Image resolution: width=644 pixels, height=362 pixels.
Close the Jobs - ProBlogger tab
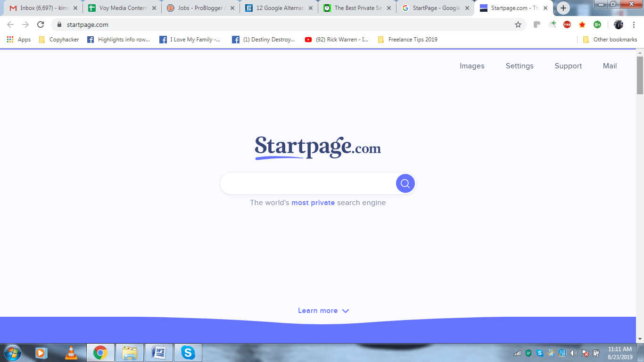(x=232, y=8)
